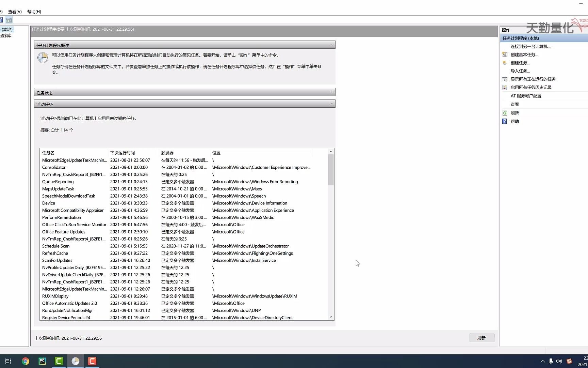This screenshot has width=588, height=368.
Task: Select the task scheduler library tree node
Action: 5,35
